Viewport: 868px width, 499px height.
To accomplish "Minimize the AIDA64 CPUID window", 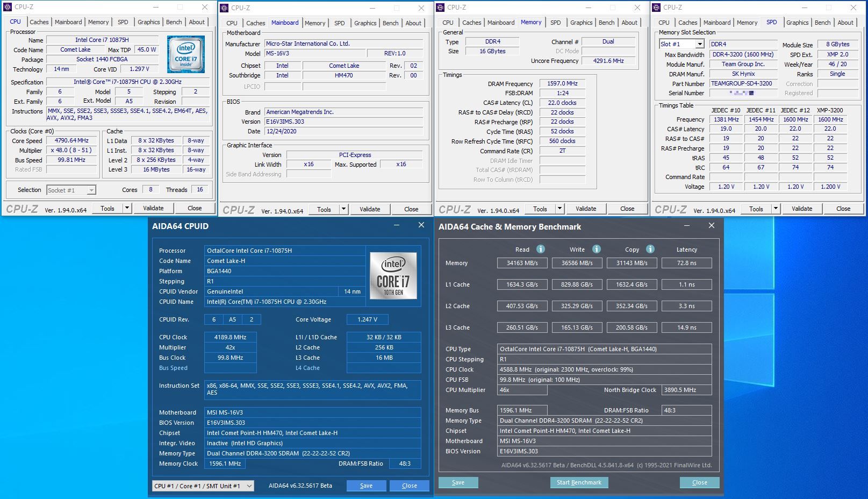I will (397, 225).
